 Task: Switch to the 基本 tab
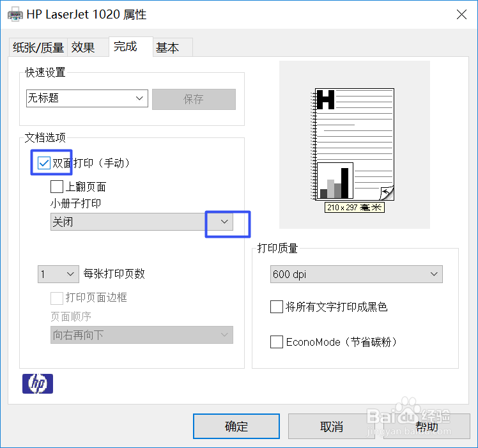(x=173, y=47)
